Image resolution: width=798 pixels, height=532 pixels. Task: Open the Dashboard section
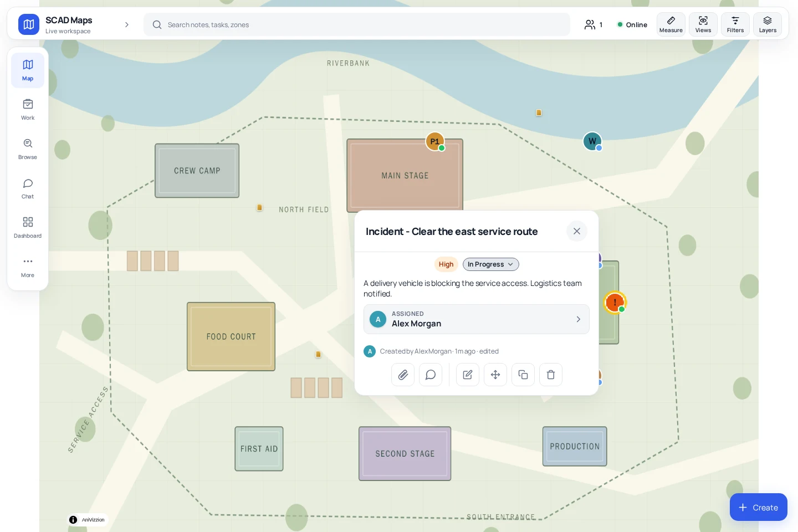point(28,228)
